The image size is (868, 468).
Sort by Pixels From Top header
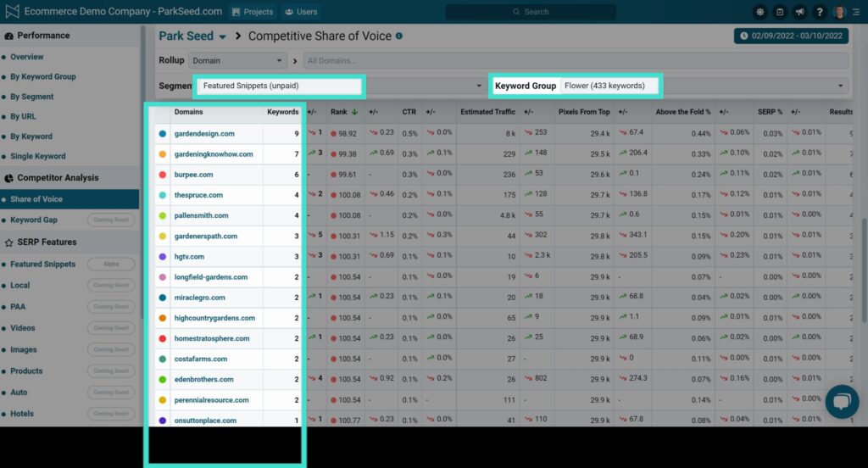coord(584,112)
